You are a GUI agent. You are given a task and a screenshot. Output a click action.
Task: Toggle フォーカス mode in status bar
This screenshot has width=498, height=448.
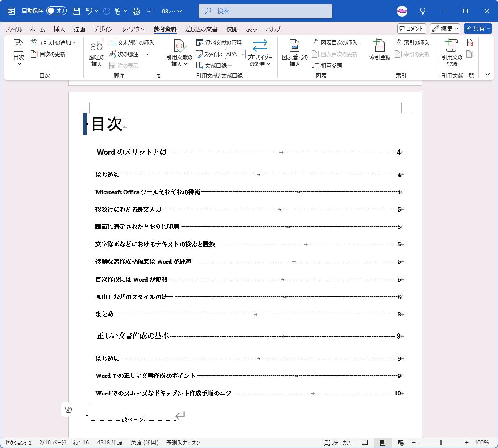coord(337,443)
